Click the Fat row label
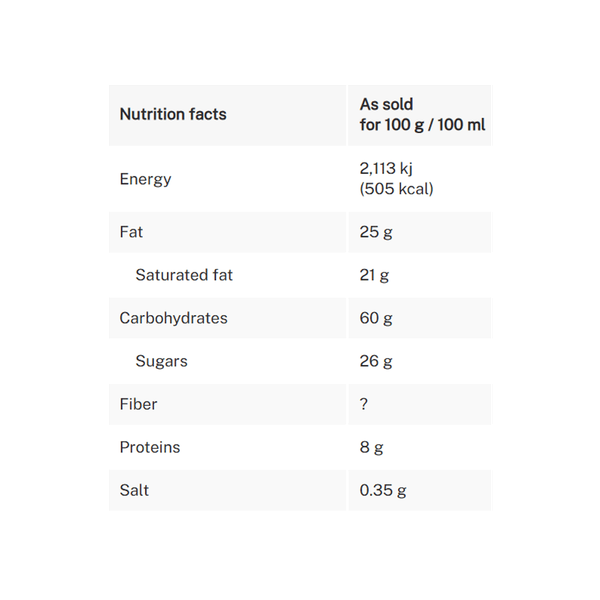The image size is (600, 600). tap(131, 232)
